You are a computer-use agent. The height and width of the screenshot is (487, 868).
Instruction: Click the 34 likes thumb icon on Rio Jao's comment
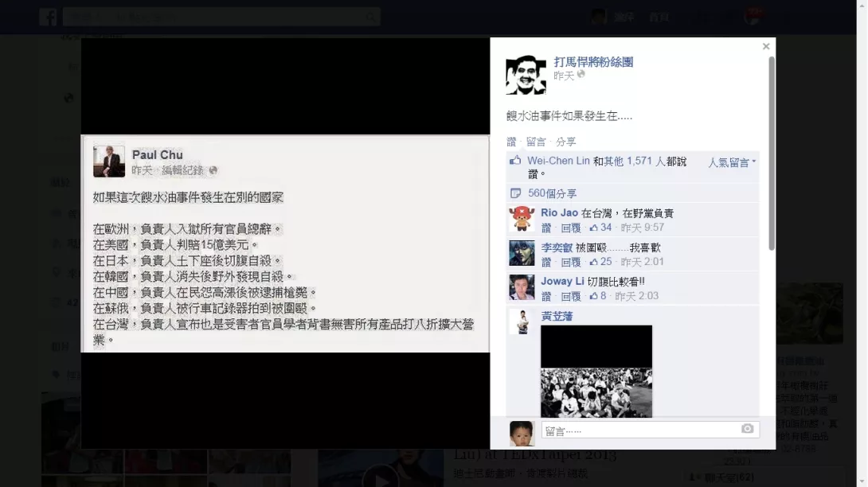pos(593,228)
